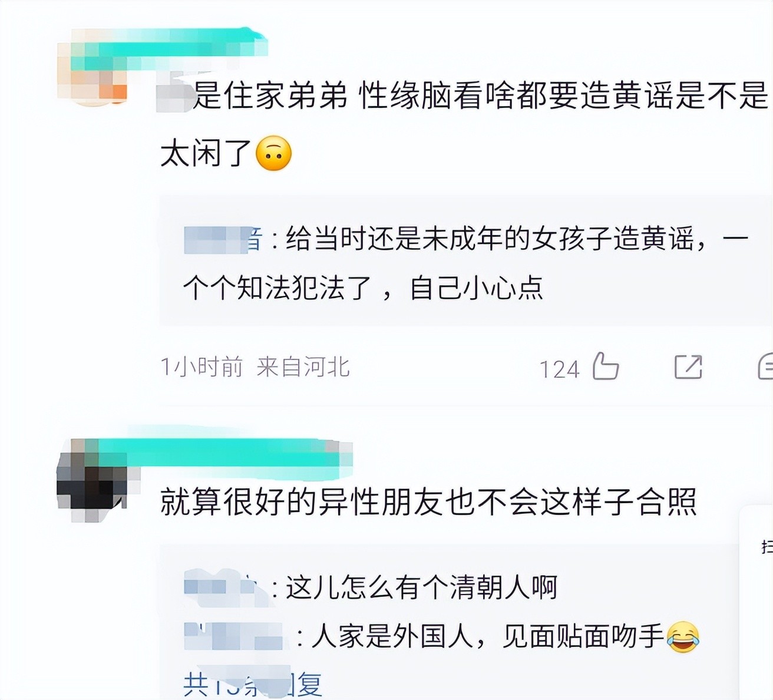Screen dimensions: 773x700
Task: Open the reply 这儿怎么有个清朝人啊
Action: [x=371, y=587]
